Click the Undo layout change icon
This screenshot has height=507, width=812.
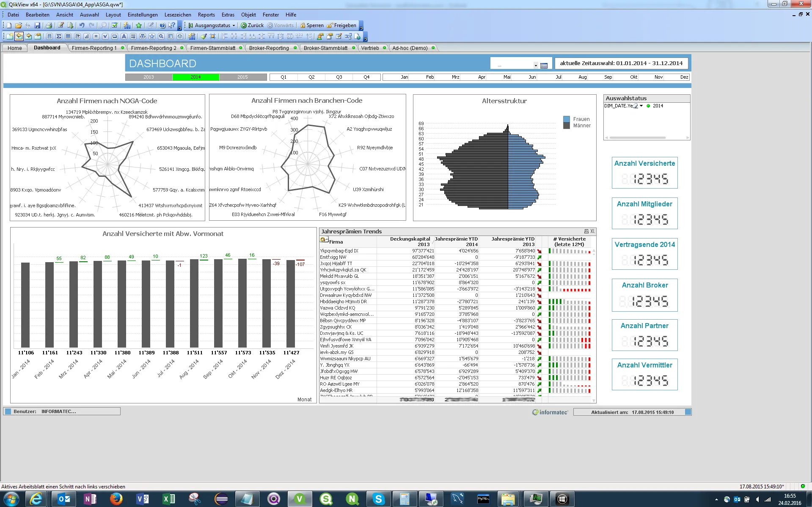tap(82, 25)
